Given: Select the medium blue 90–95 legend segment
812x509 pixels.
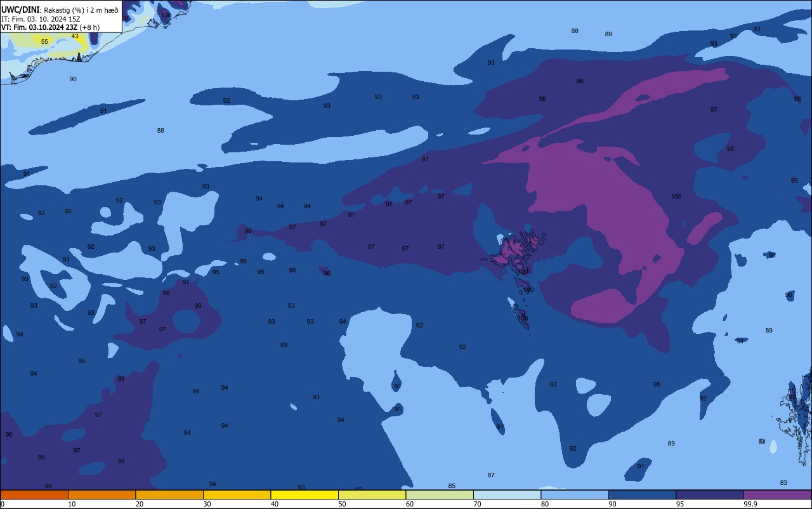Looking at the screenshot, I should pyautogui.click(x=642, y=494).
